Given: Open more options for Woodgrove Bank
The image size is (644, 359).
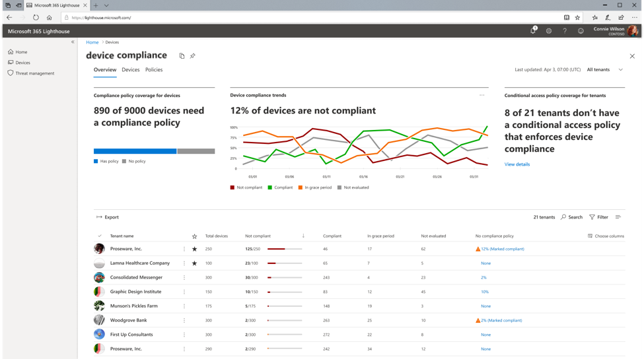Looking at the screenshot, I should click(x=184, y=321).
